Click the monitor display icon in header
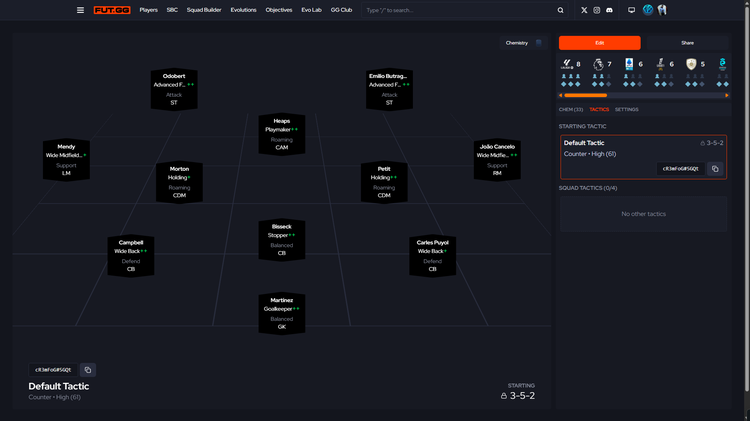The image size is (750, 421). [631, 10]
